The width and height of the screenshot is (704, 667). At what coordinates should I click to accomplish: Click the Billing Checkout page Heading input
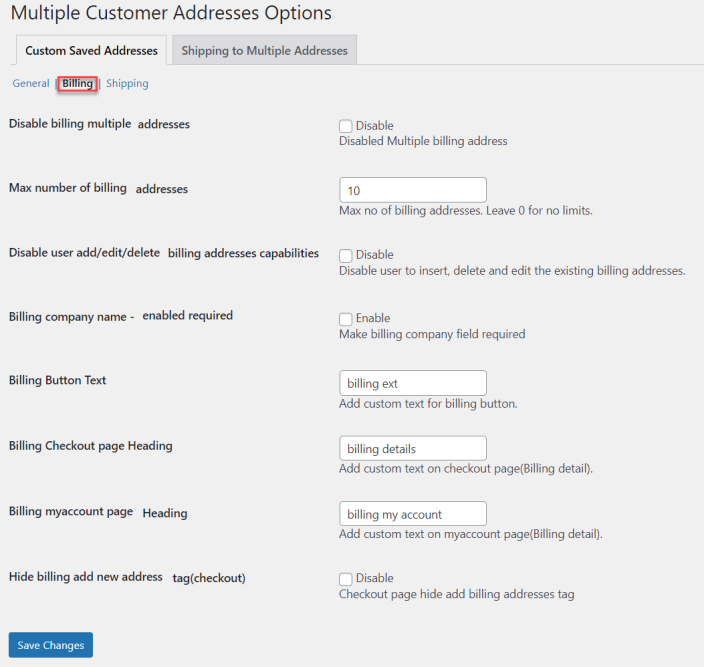pos(412,449)
